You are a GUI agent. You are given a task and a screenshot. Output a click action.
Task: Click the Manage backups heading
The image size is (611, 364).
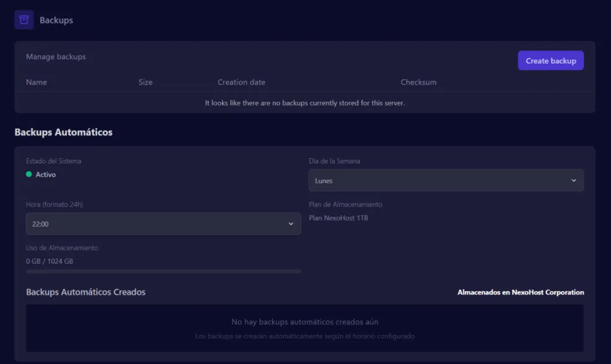[56, 57]
